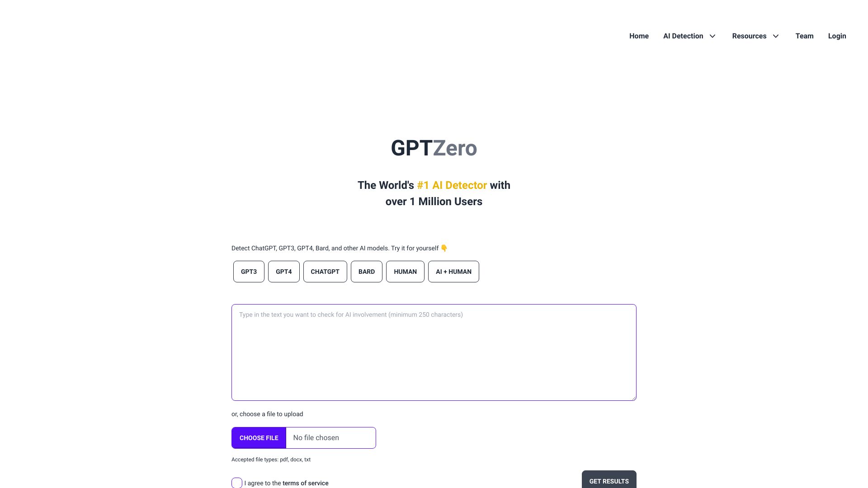Click the AI + HUMAN detection sample button
868x488 pixels.
454,271
